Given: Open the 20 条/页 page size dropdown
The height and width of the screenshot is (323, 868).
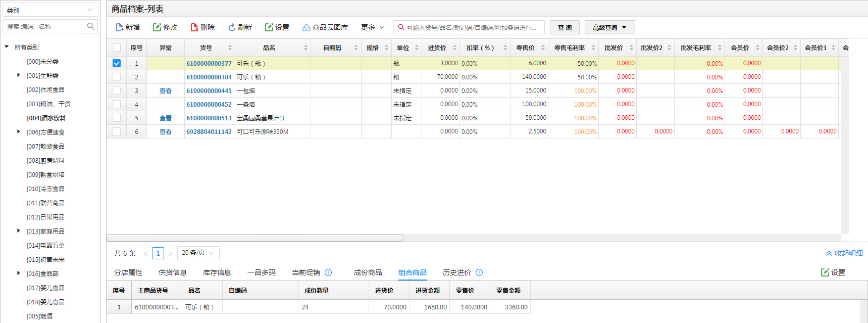Looking at the screenshot, I should pyautogui.click(x=198, y=253).
